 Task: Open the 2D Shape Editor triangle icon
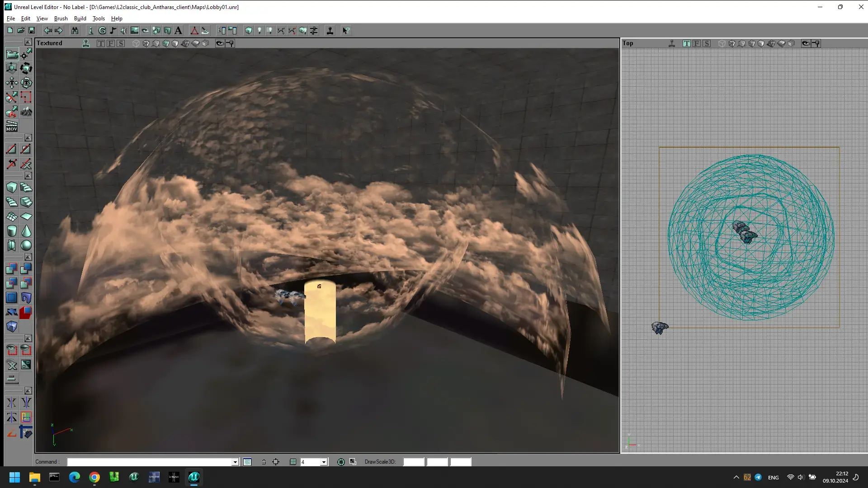point(194,30)
